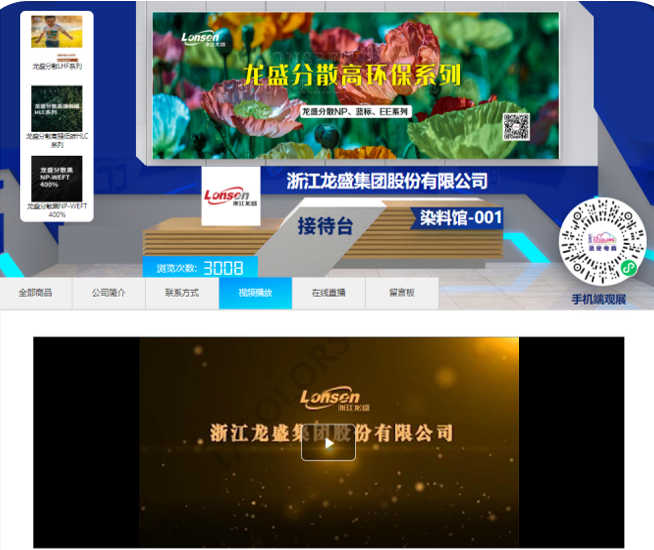Click the 接待台 reception desk sign
This screenshot has width=654, height=550.
325,226
